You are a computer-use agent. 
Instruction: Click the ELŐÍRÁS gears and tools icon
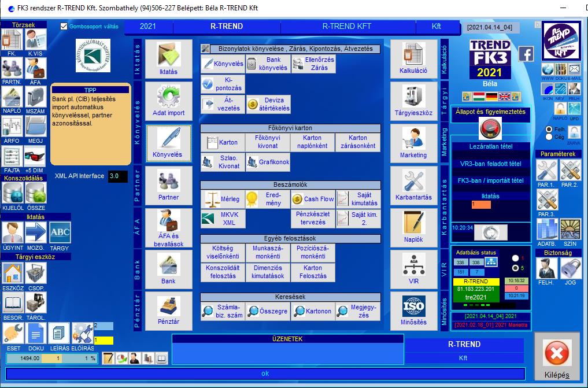point(83,333)
